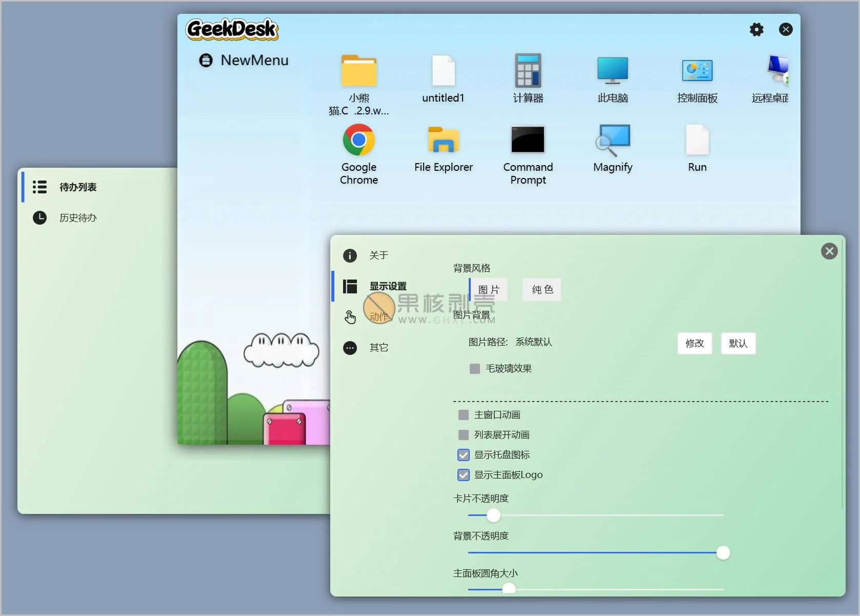This screenshot has height=616, width=860.
Task: Select the 历史待办 list item
Action: point(78,218)
